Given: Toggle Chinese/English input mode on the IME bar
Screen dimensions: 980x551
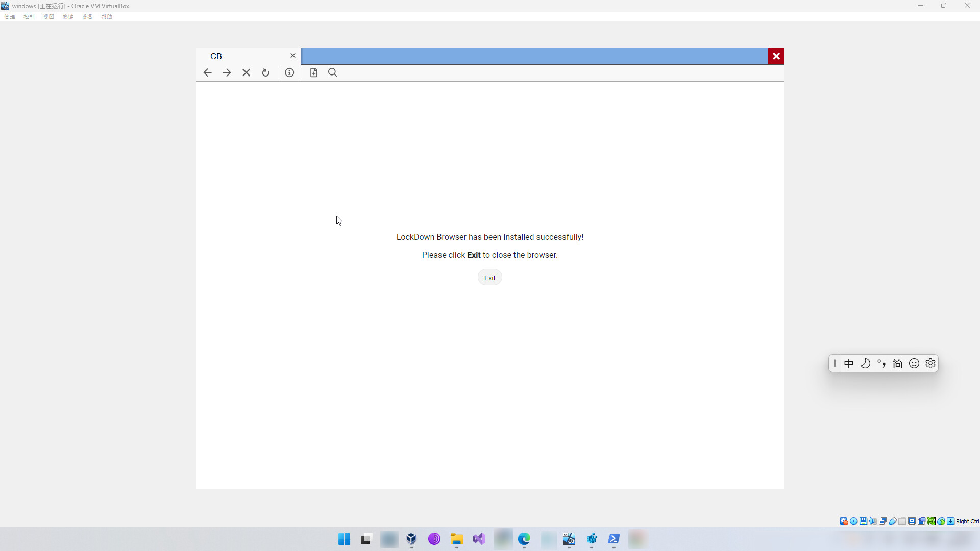Looking at the screenshot, I should pyautogui.click(x=849, y=363).
